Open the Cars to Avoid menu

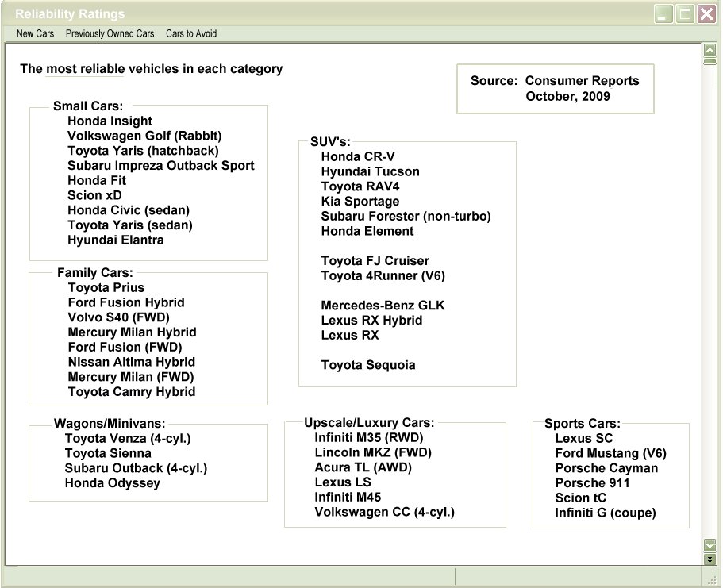[x=191, y=33]
